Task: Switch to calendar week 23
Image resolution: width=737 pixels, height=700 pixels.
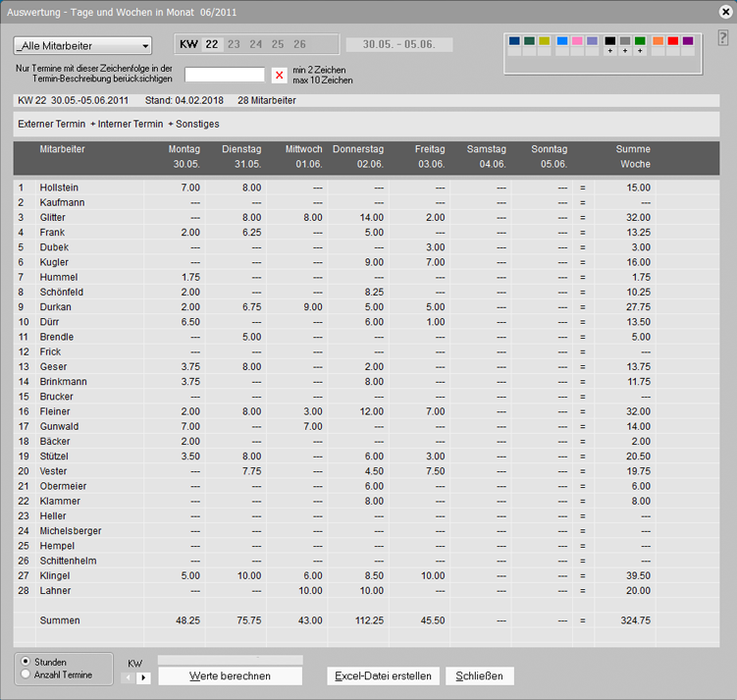Action: (234, 44)
